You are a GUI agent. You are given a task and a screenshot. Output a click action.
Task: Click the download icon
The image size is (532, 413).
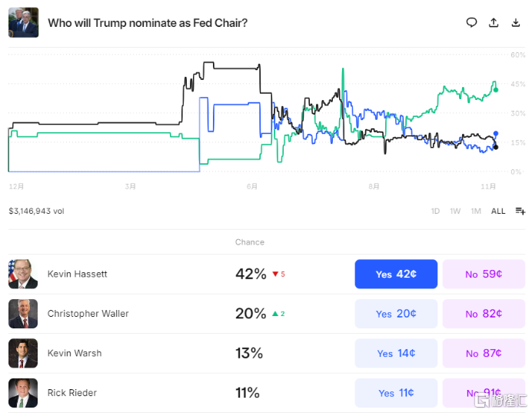(x=516, y=23)
